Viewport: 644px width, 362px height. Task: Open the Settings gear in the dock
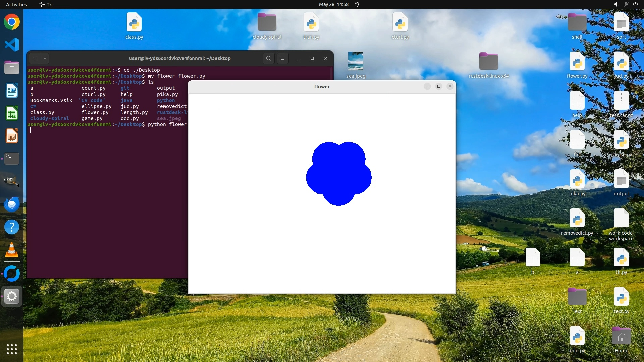coord(12,296)
